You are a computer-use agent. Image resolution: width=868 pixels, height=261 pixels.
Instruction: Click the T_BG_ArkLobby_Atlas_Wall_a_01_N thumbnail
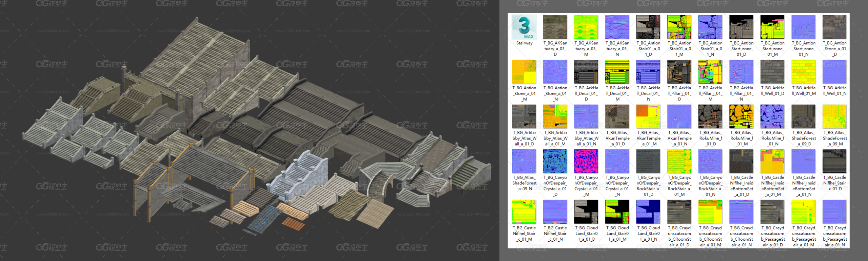(x=586, y=117)
